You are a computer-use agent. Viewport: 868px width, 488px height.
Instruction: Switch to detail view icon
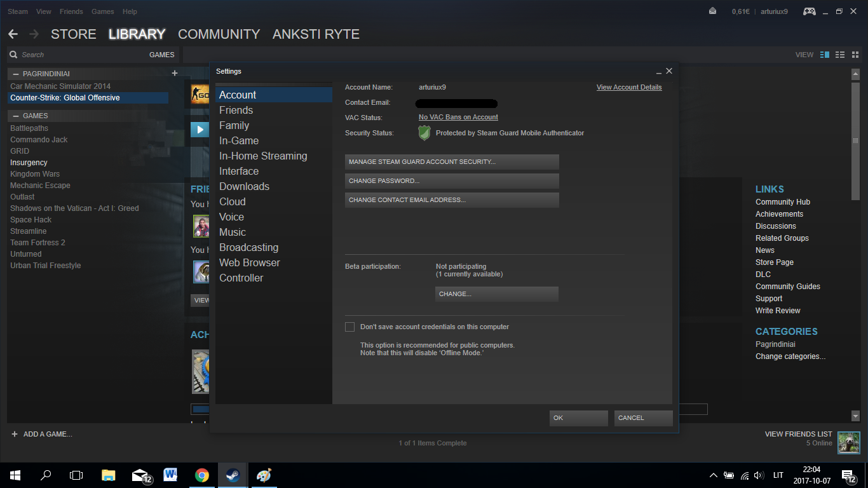(x=825, y=55)
